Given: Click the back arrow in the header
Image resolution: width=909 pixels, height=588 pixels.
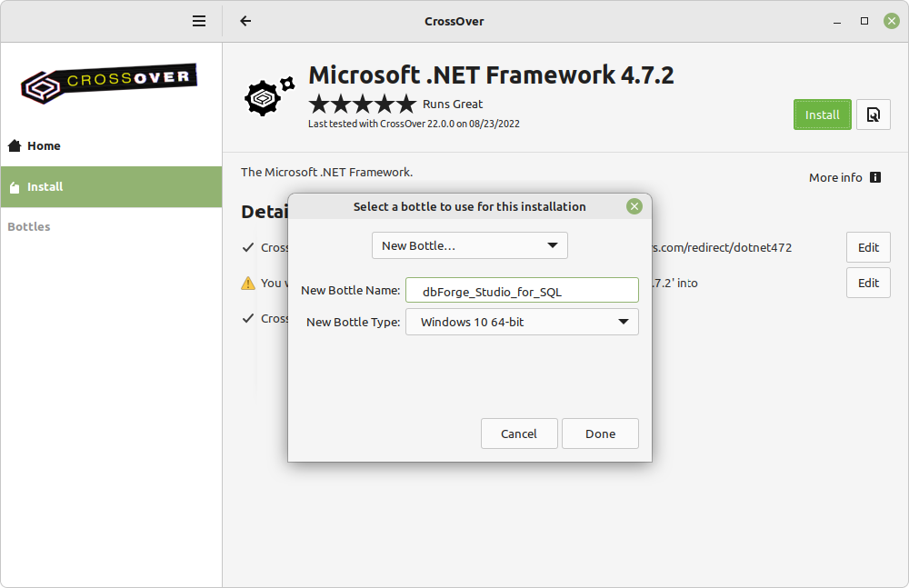Looking at the screenshot, I should pyautogui.click(x=245, y=21).
